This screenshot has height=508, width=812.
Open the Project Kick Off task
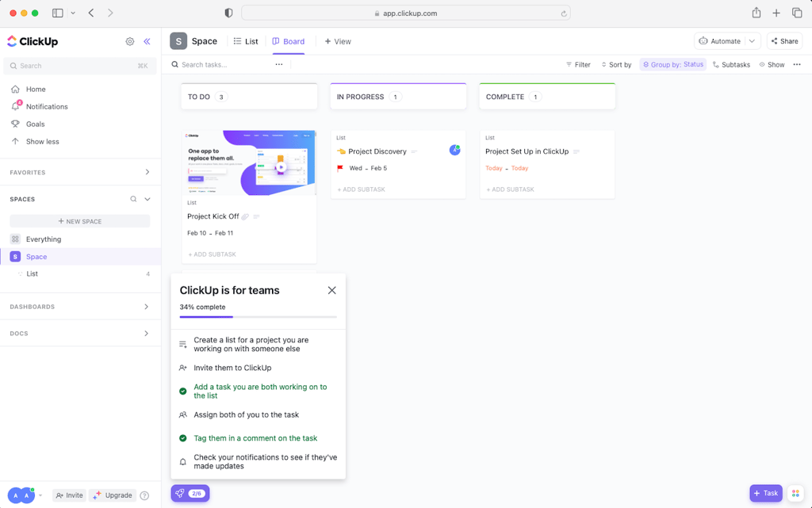click(213, 217)
